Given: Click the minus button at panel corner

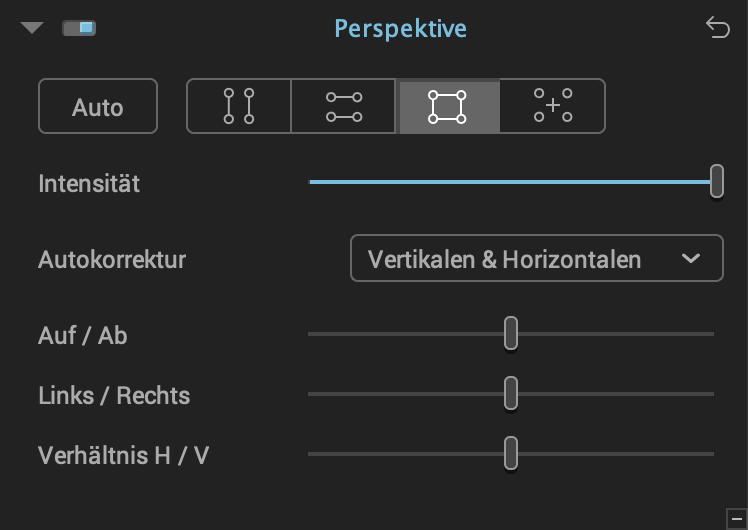Looking at the screenshot, I should [737, 519].
